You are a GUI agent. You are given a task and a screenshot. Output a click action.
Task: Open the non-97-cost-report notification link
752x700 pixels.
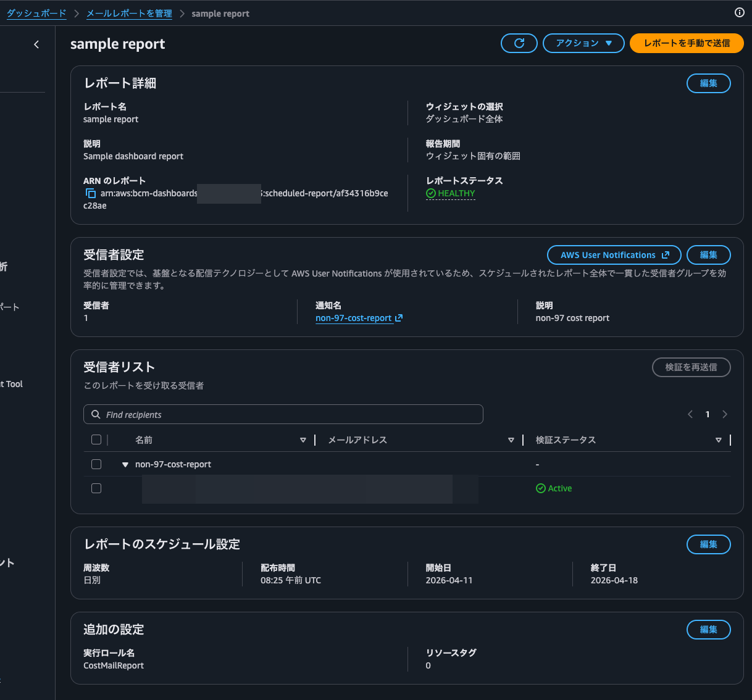pyautogui.click(x=354, y=318)
